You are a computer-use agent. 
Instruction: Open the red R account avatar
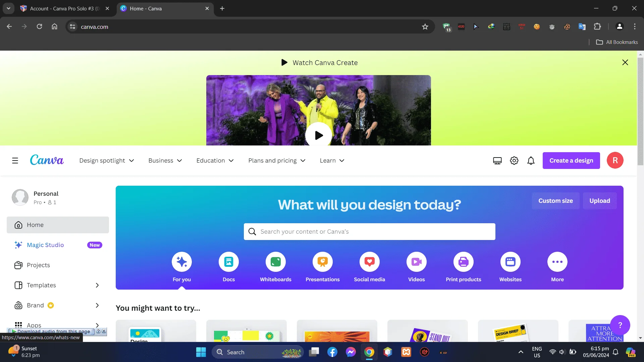tap(615, 160)
